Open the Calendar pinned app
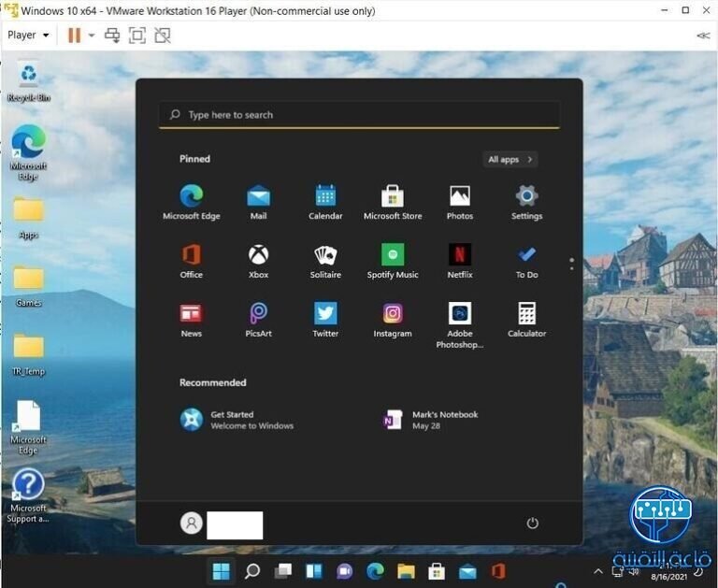718x588 pixels. (325, 202)
